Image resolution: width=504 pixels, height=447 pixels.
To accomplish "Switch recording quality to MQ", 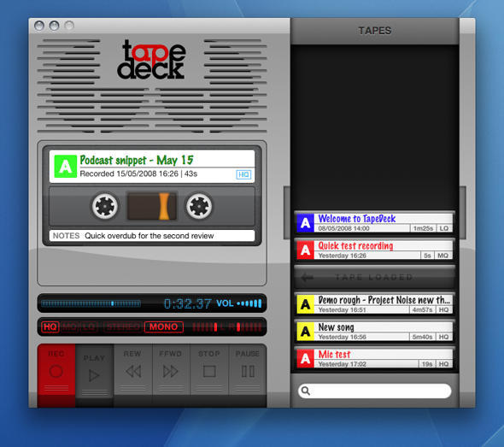I will point(69,327).
